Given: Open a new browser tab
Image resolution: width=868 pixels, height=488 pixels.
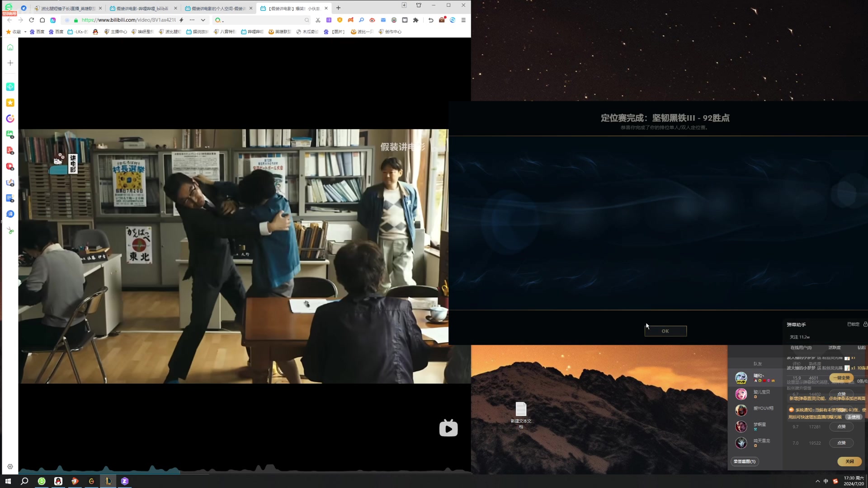Looking at the screenshot, I should click(338, 8).
